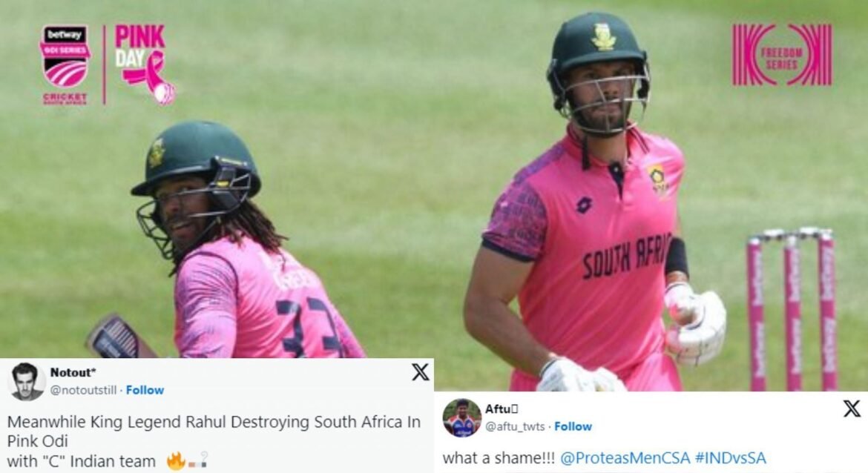Click the @notoutstill handle
Screen dimensions: 868x473
point(84,390)
